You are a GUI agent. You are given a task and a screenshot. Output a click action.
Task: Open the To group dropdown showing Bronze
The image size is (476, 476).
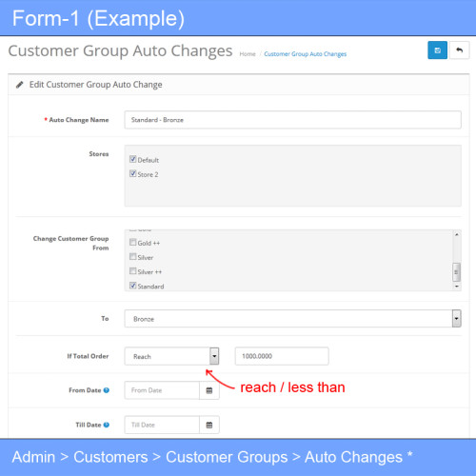pos(292,319)
